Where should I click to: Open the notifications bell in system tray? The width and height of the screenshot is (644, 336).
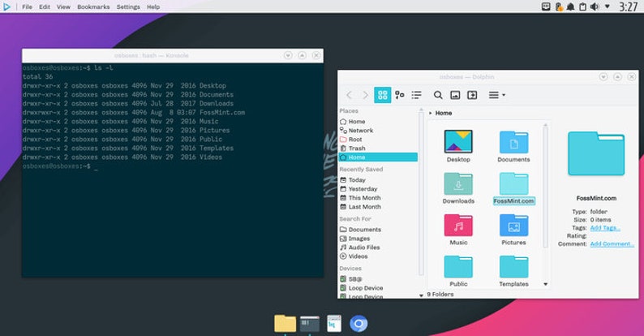point(570,7)
